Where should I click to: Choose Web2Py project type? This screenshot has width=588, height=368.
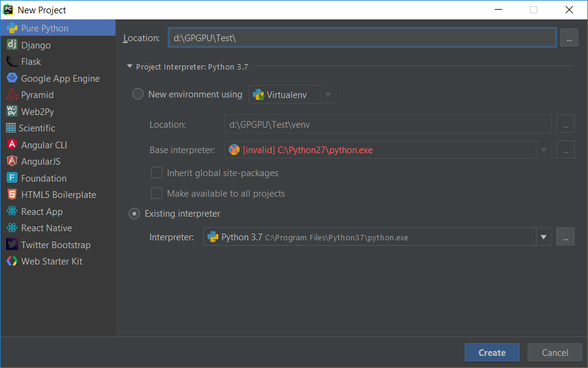tap(58, 112)
